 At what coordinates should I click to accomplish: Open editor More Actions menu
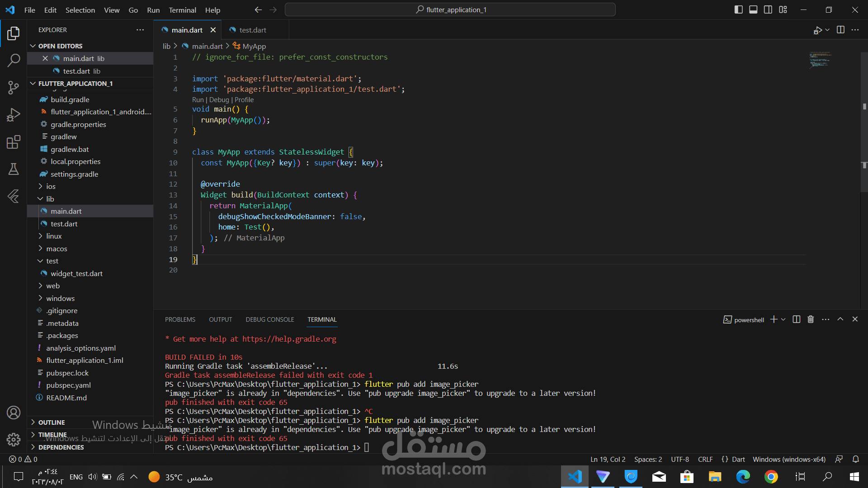(855, 30)
